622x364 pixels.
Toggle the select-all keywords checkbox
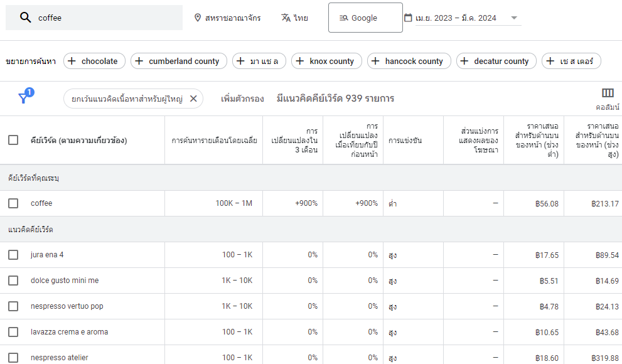click(x=13, y=140)
